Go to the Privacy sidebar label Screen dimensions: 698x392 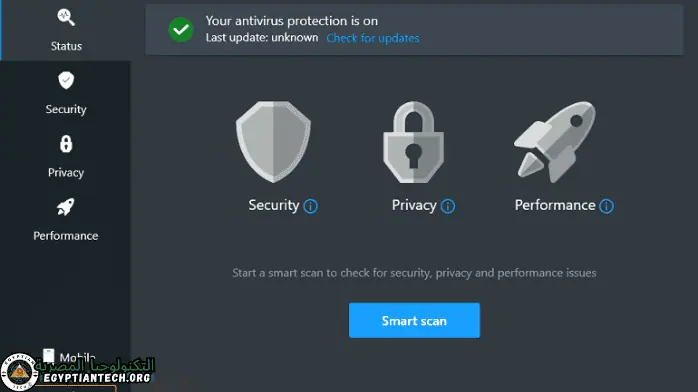66,173
